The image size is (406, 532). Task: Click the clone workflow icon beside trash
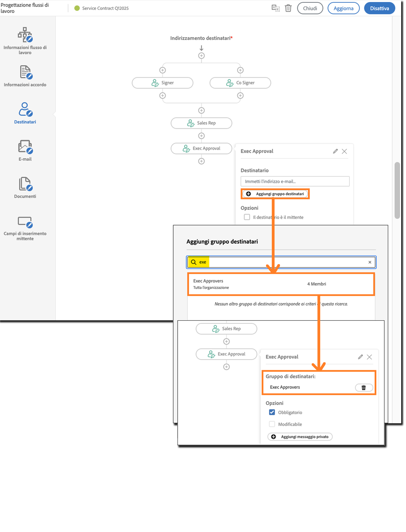(x=275, y=8)
